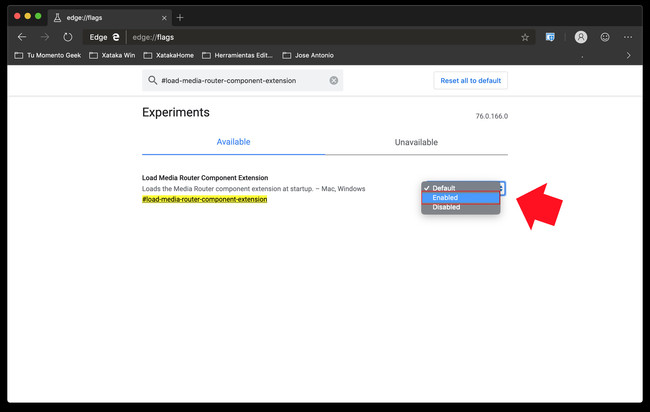
Task: Open the #load-media-router-component-extension anchor link
Action: 205,199
